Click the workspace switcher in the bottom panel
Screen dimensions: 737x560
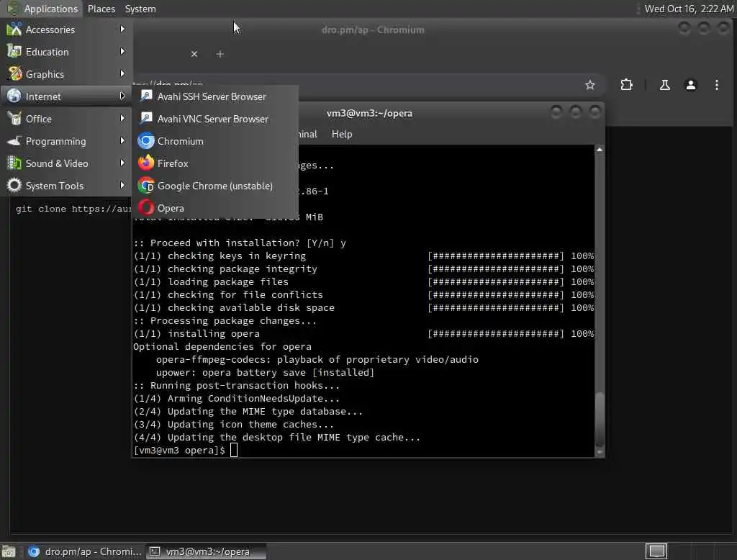pyautogui.click(x=656, y=551)
